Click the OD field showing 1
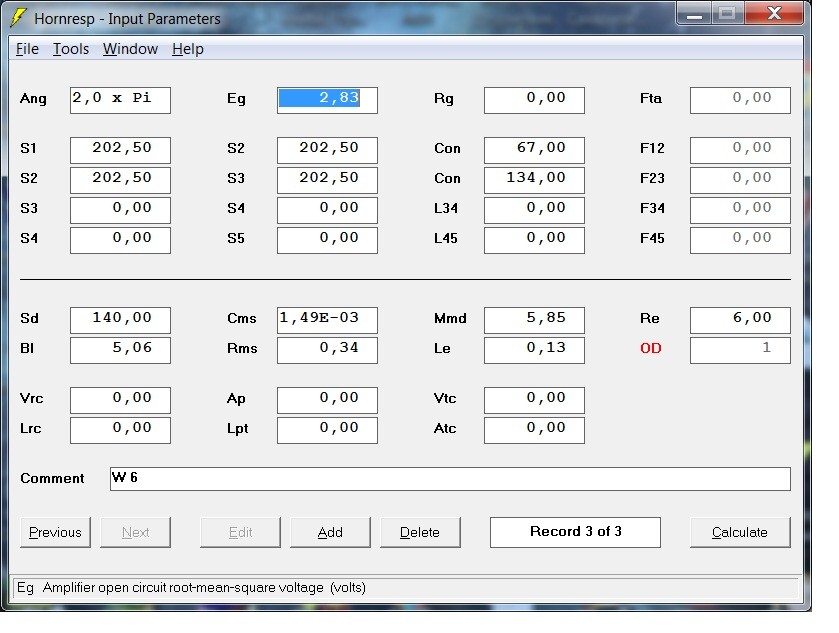 (741, 350)
